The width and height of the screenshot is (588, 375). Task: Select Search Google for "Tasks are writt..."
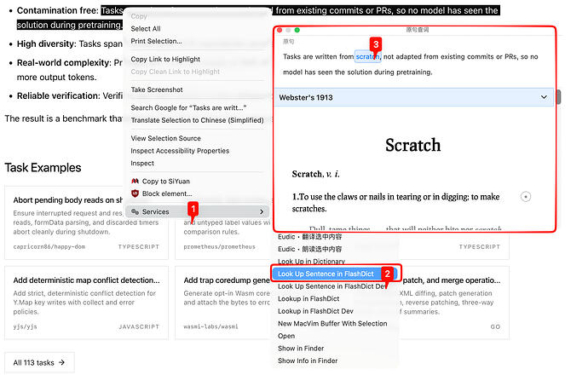pos(188,107)
